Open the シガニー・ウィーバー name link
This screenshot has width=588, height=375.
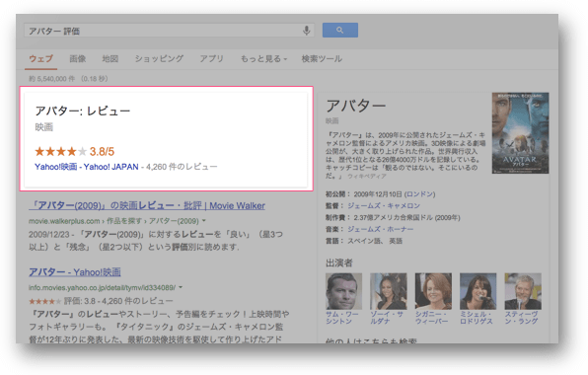tap(431, 318)
